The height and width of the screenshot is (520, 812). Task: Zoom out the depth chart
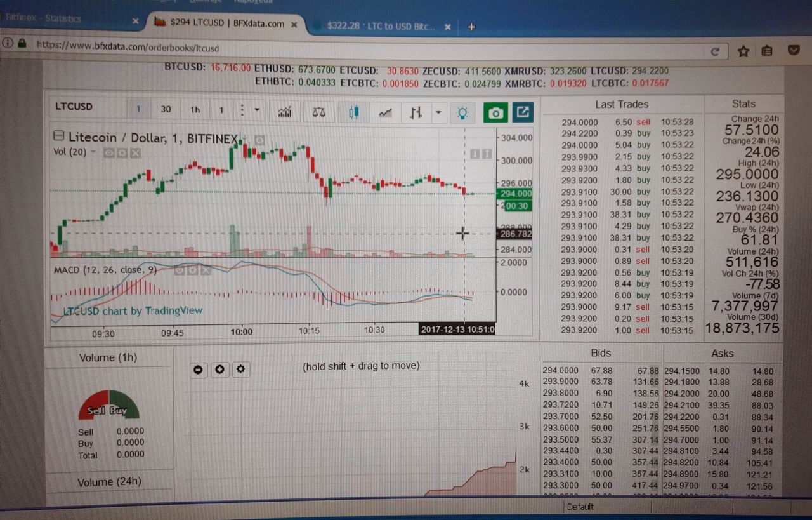pos(199,369)
